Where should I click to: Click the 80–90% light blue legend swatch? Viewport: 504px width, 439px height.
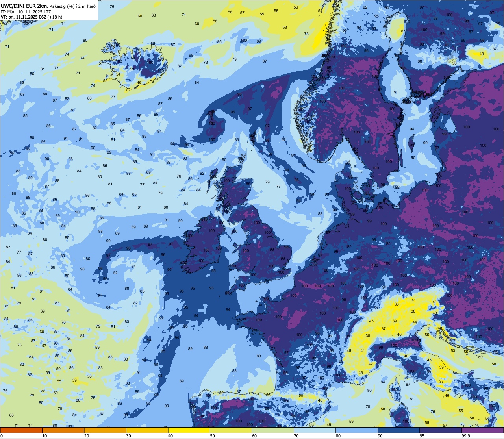pyautogui.click(x=357, y=430)
